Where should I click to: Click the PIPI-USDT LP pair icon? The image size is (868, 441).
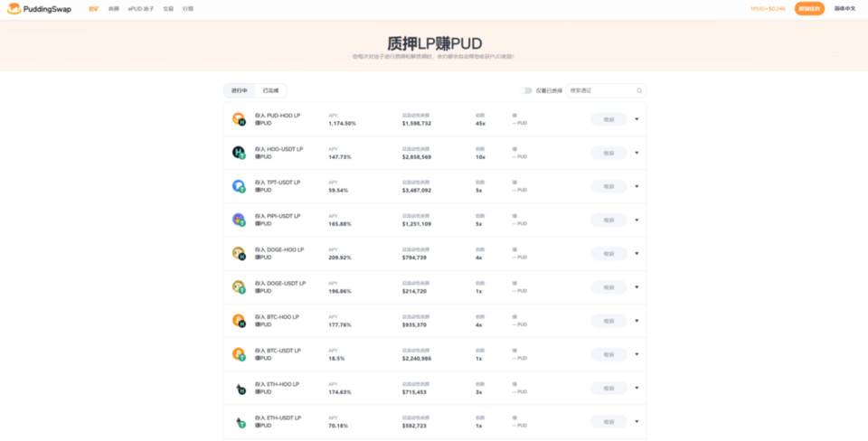[x=239, y=220]
